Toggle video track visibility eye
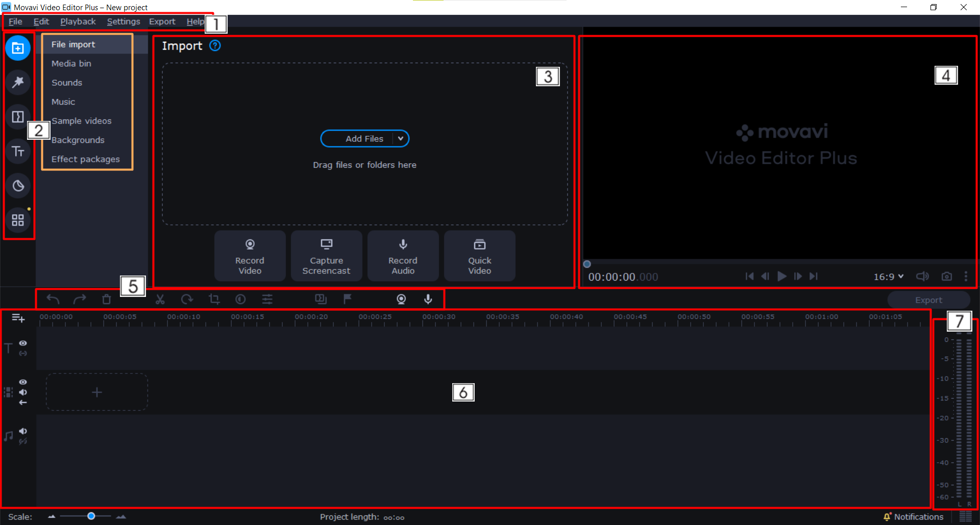 click(x=23, y=382)
